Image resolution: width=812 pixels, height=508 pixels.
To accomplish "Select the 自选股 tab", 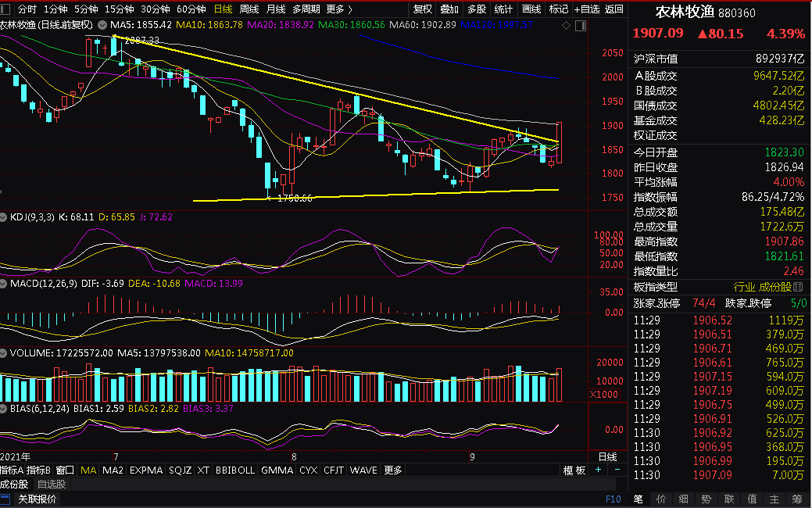I will click(51, 485).
